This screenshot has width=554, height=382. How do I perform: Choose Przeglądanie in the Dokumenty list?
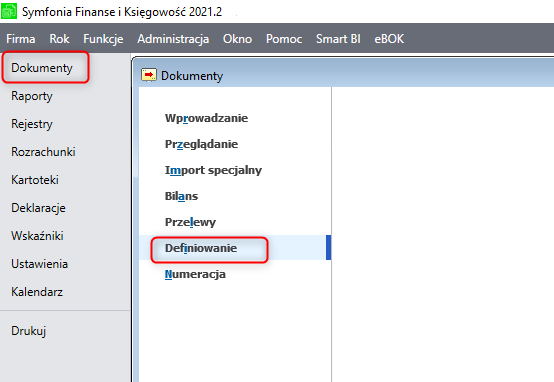click(201, 144)
